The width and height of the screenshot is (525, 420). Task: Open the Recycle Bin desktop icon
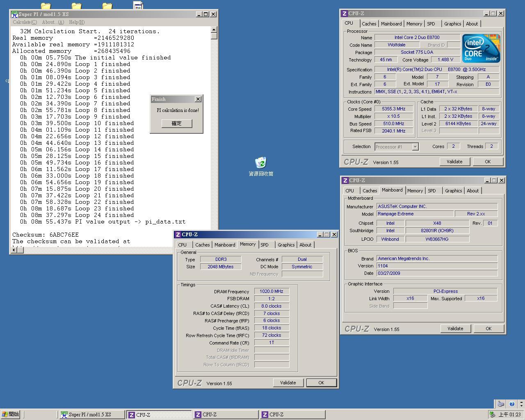261,162
